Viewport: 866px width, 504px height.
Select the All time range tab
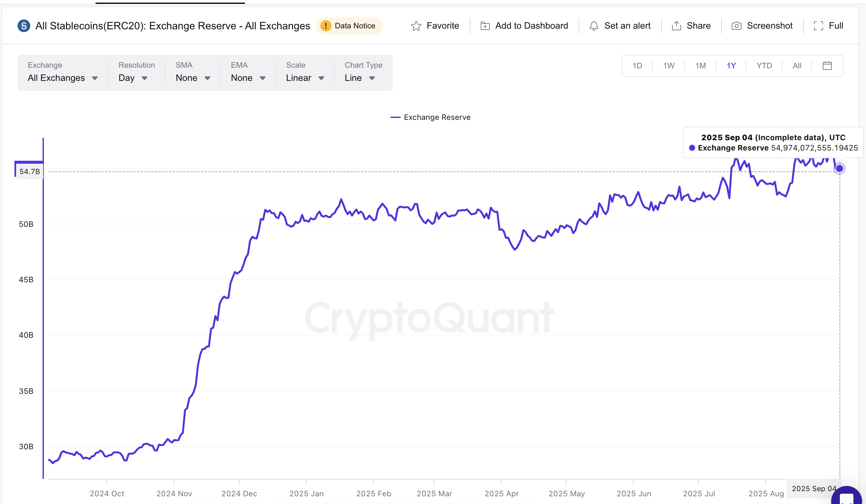click(x=797, y=65)
